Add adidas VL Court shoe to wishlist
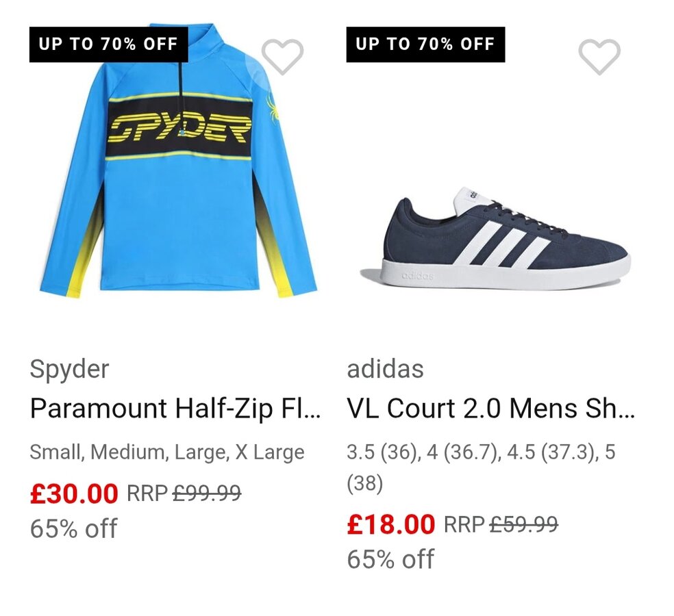The width and height of the screenshot is (674, 616). coord(599,56)
